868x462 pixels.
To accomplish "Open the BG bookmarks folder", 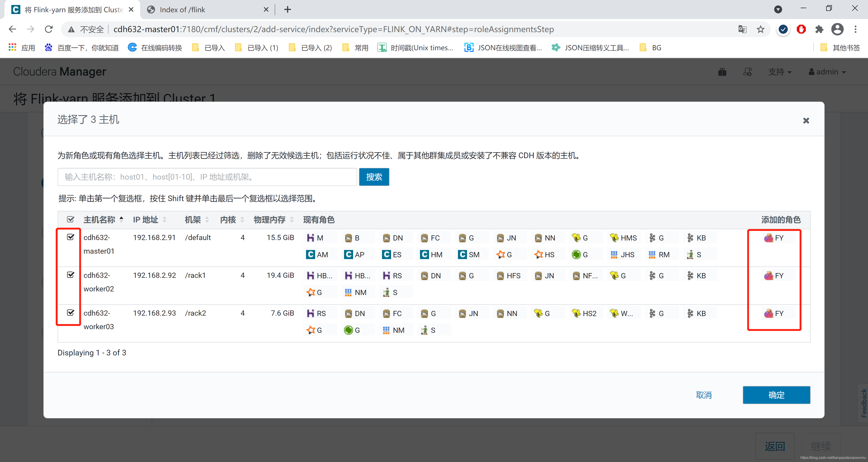I will click(650, 48).
